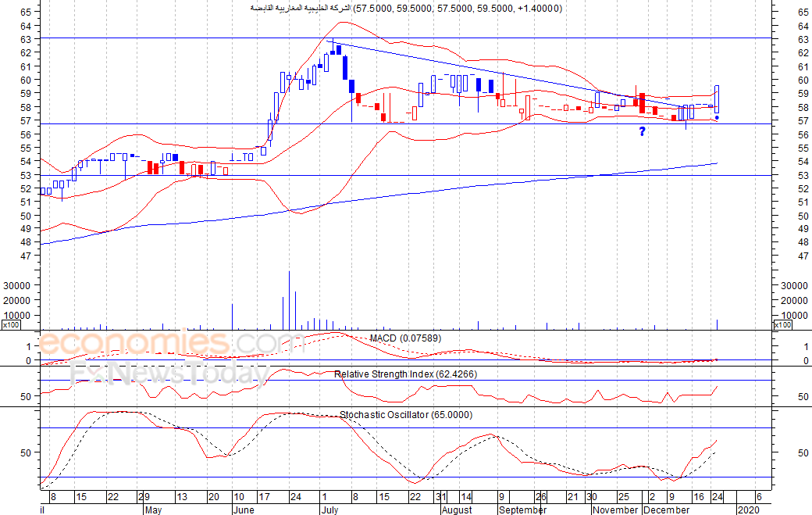Click the date label 17 on time axis
The image size is (812, 515).
[264, 497]
